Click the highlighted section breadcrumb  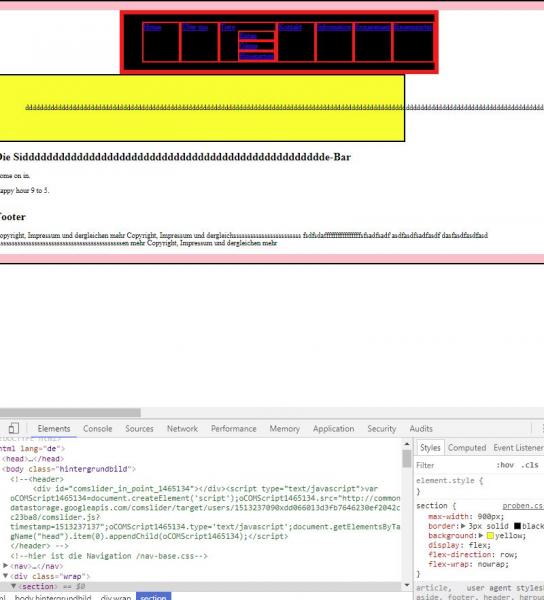[153, 597]
